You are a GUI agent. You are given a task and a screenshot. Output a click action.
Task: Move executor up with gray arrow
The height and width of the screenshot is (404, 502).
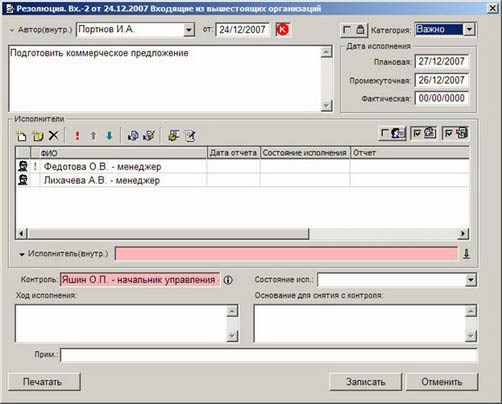(x=93, y=136)
